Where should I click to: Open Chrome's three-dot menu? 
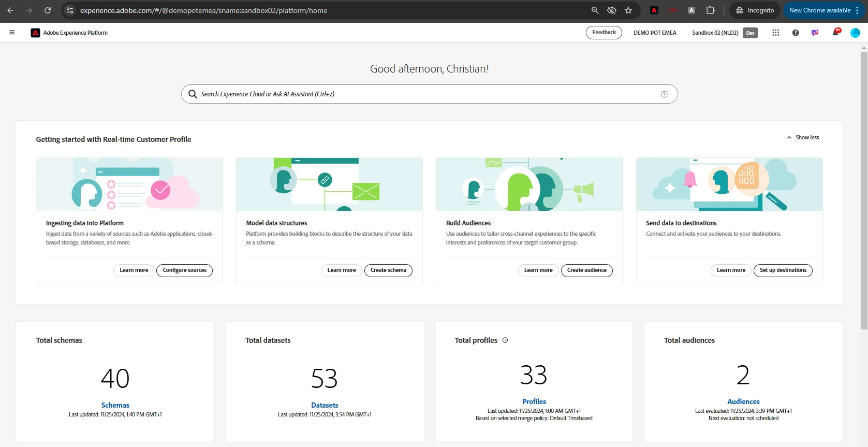(857, 10)
